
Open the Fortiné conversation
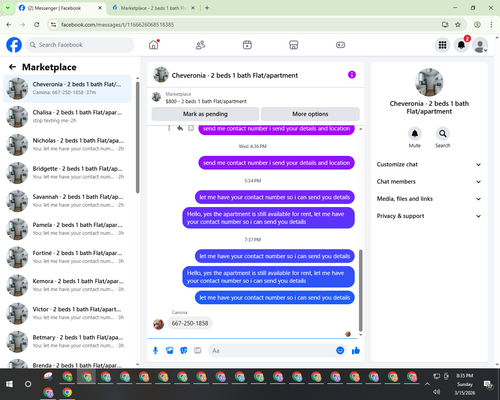click(68, 257)
